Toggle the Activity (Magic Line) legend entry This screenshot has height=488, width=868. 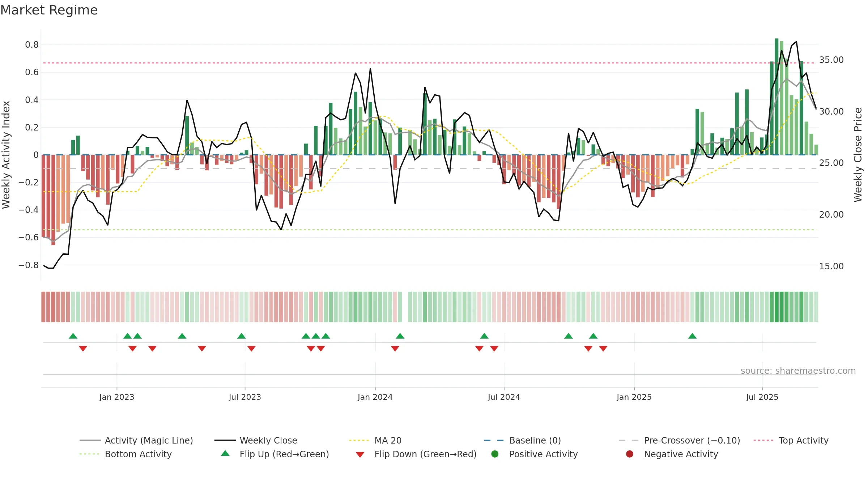(136, 440)
